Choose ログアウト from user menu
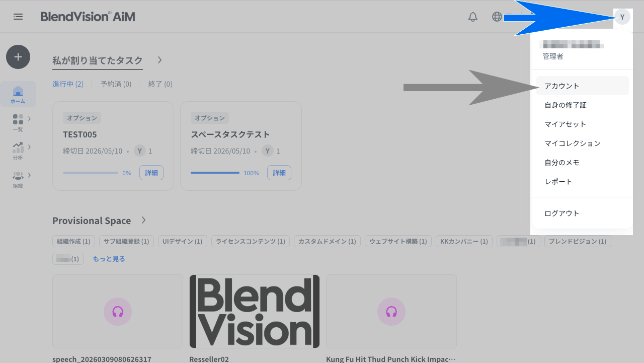The image size is (644, 363). (x=583, y=213)
